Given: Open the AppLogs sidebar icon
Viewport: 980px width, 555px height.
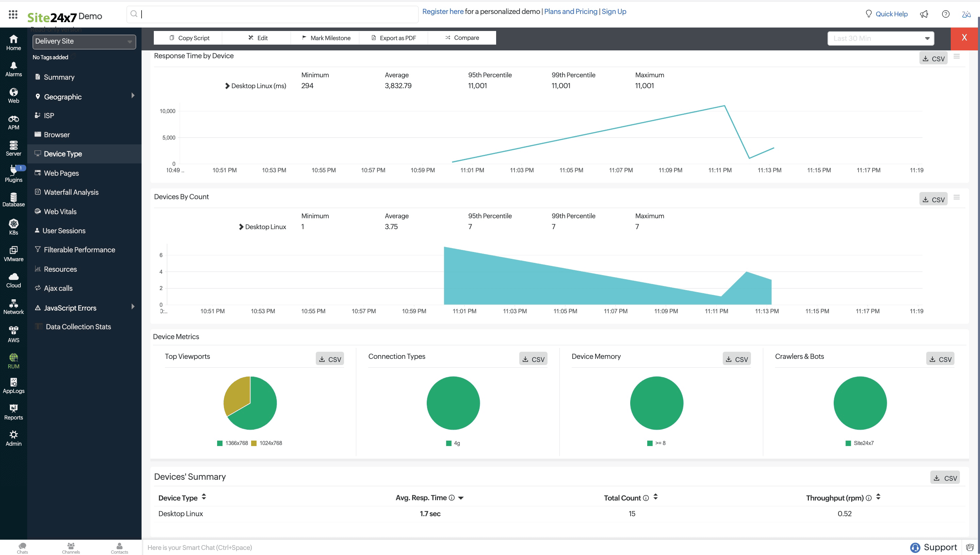Looking at the screenshot, I should [13, 382].
